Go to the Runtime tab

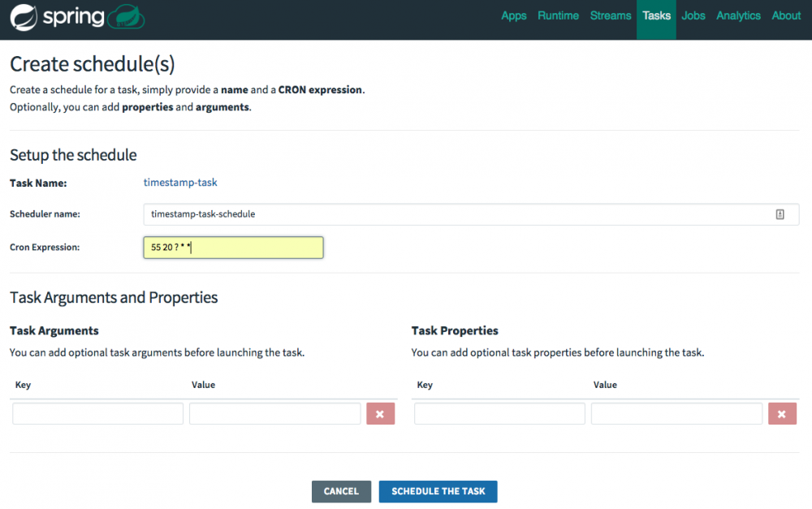point(559,16)
